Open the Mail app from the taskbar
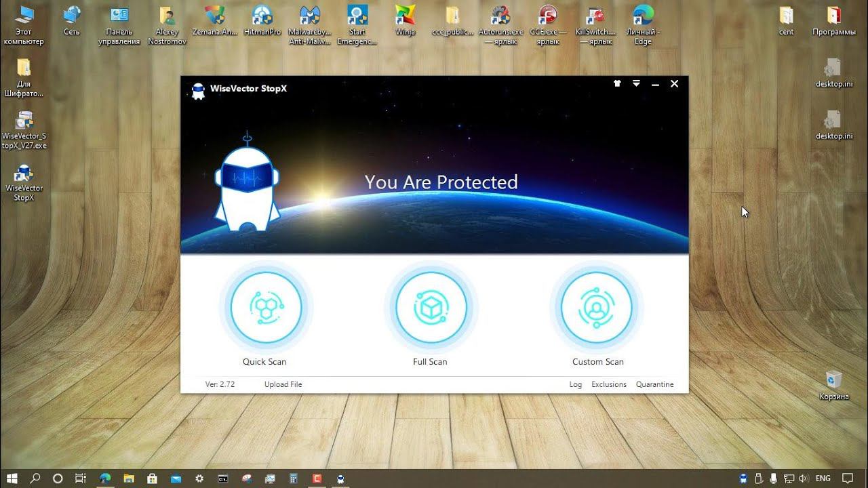Screen dimensions: 868x488 tap(176, 479)
